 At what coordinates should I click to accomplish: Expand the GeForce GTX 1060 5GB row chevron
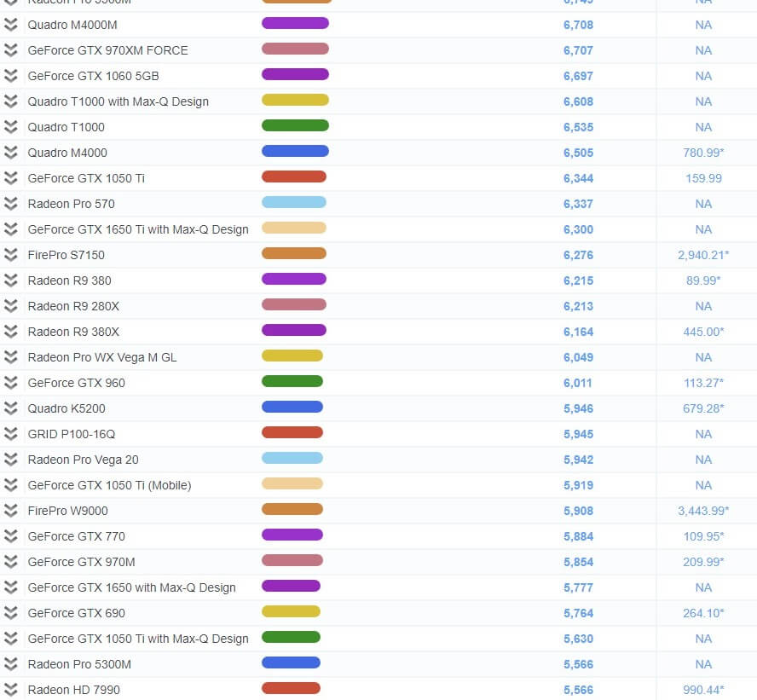click(x=10, y=76)
